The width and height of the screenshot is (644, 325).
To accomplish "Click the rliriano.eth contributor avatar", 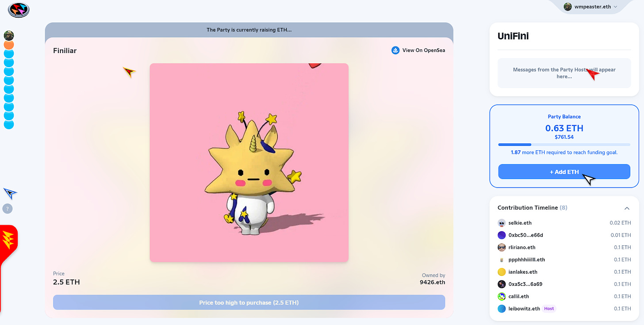I will (502, 248).
